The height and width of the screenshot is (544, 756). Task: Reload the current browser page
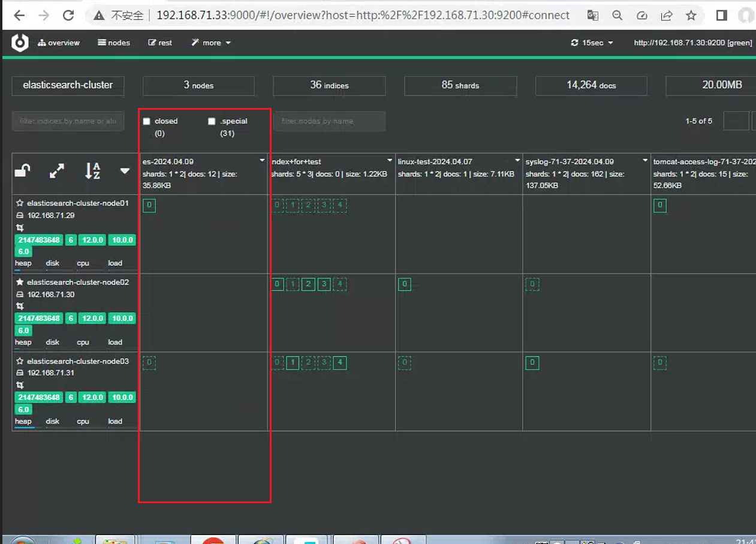coord(68,16)
